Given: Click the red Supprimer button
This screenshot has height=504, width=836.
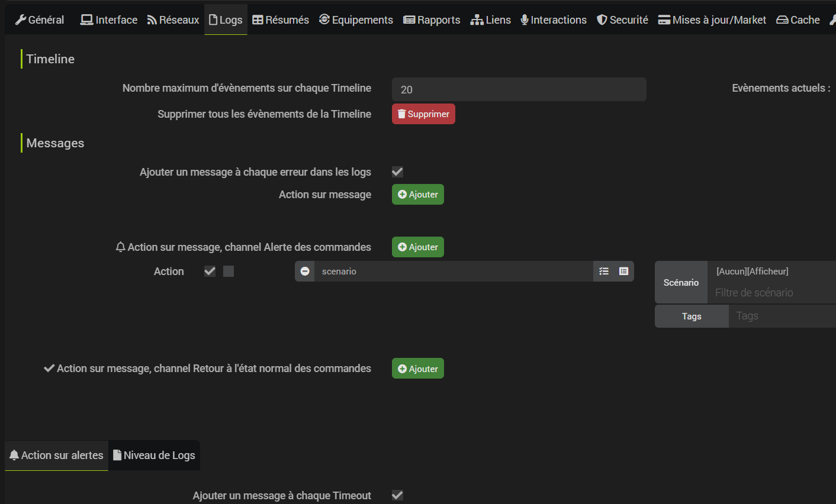Looking at the screenshot, I should pyautogui.click(x=423, y=114).
